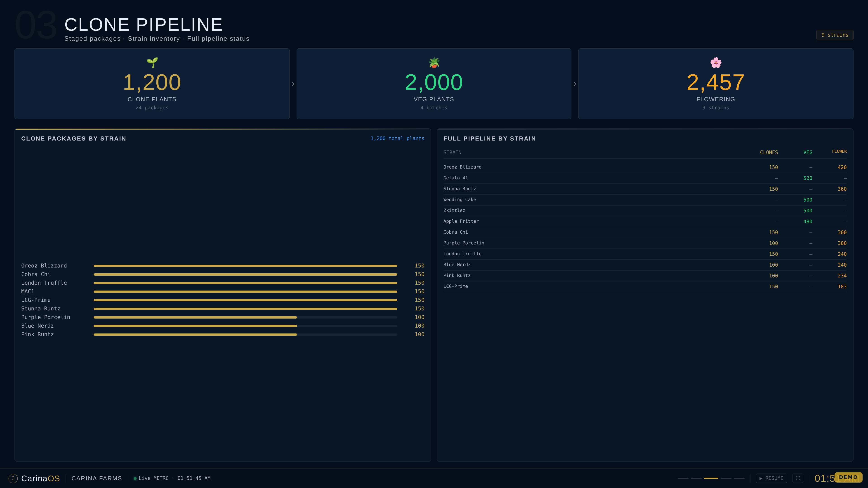The image size is (868, 488).
Task: Go to the fifth slide indicator dash
Action: 739,478
